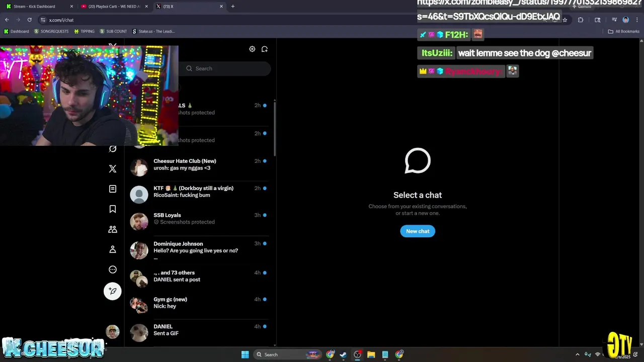Open Communities icon in the sidebar

[x=113, y=229]
